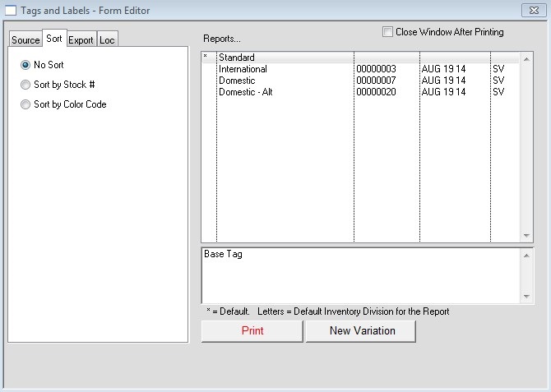This screenshot has height=392, width=551.
Task: Choose Sort by Stock # option
Action: 58,85
